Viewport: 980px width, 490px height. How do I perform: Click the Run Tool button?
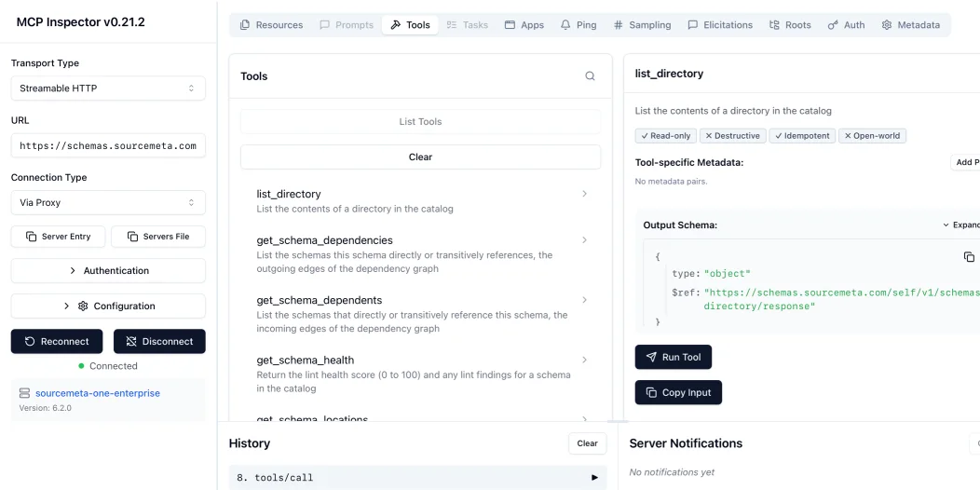tap(674, 357)
